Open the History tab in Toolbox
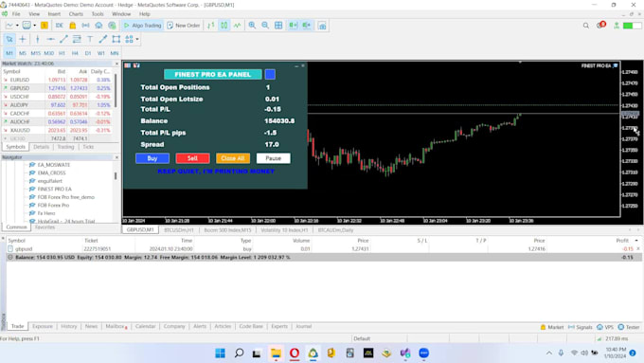The image size is (644, 363). (x=68, y=326)
